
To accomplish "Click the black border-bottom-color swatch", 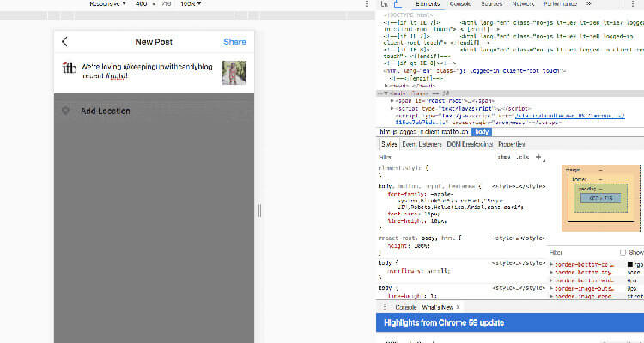I will coord(630,264).
